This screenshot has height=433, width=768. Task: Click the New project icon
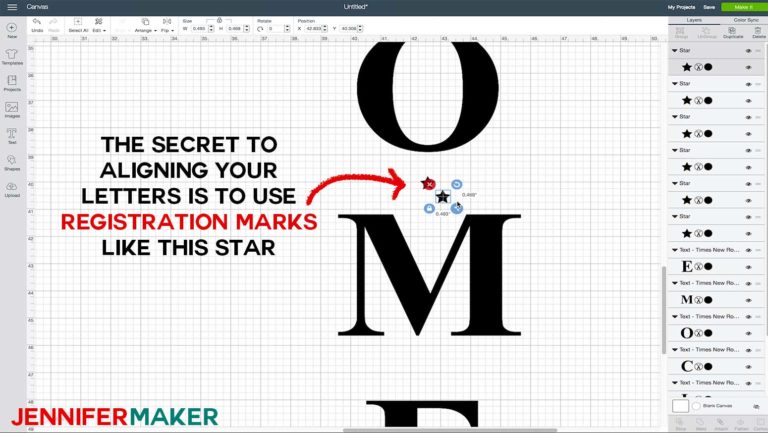point(12,28)
